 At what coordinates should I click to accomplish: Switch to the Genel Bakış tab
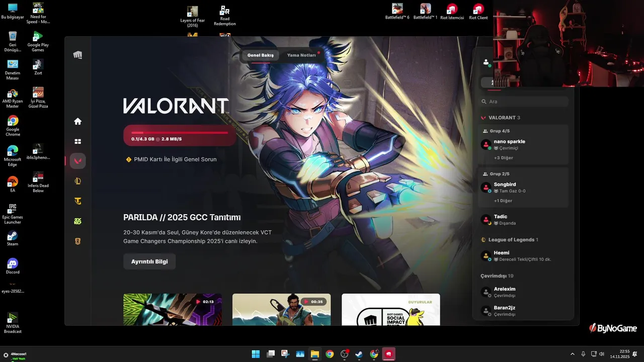click(261, 55)
